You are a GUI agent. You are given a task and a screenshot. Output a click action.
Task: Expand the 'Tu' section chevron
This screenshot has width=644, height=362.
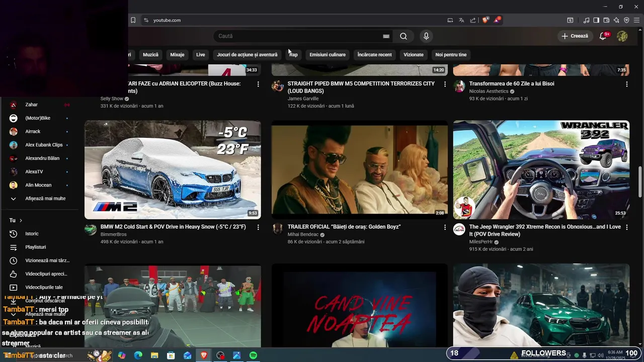pos(21,221)
